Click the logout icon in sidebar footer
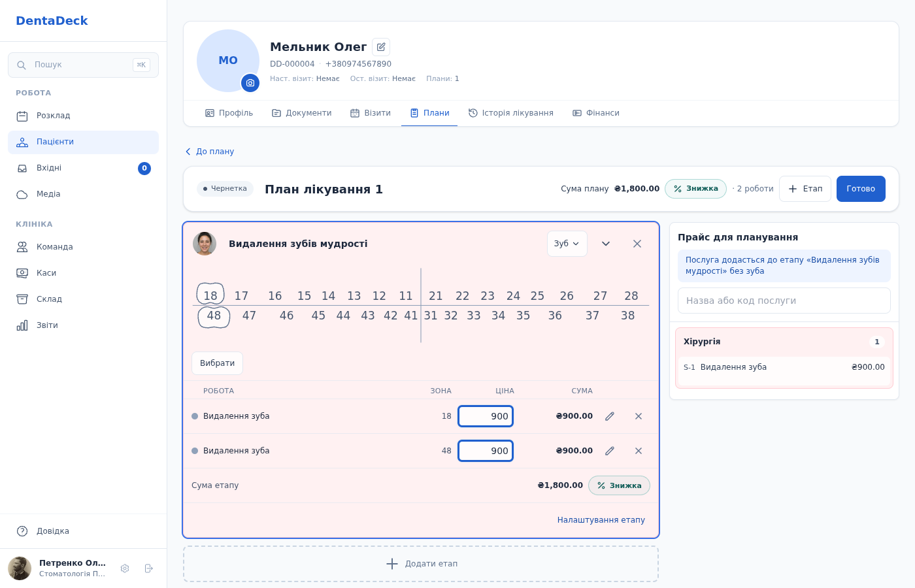This screenshot has height=588, width=915. click(x=148, y=568)
